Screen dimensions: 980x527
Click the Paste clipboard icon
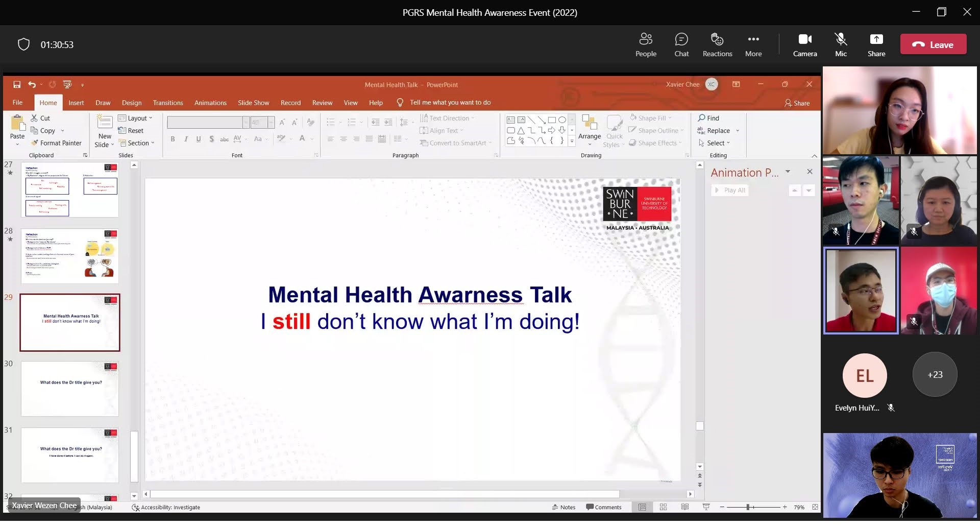click(x=17, y=124)
